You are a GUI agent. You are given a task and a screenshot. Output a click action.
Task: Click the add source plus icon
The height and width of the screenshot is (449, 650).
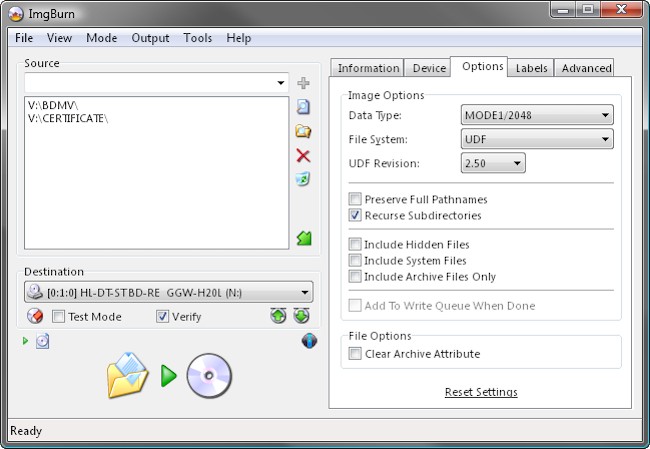[x=303, y=83]
